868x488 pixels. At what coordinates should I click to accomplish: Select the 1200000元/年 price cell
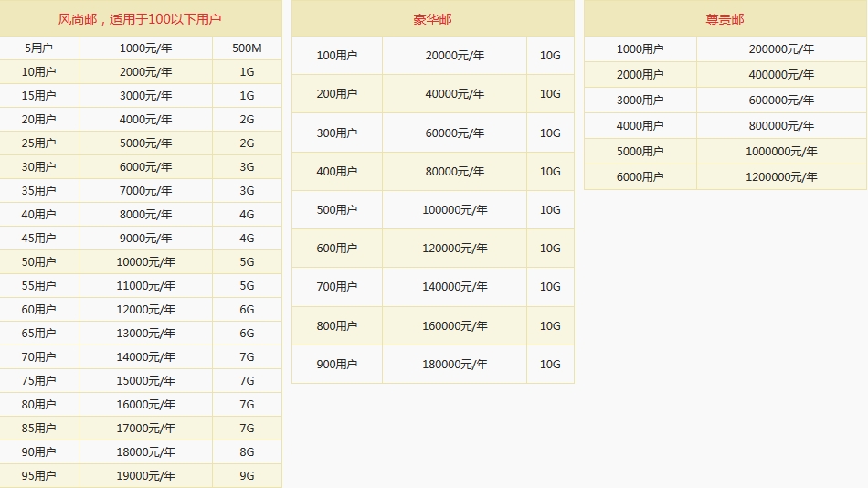click(x=781, y=177)
